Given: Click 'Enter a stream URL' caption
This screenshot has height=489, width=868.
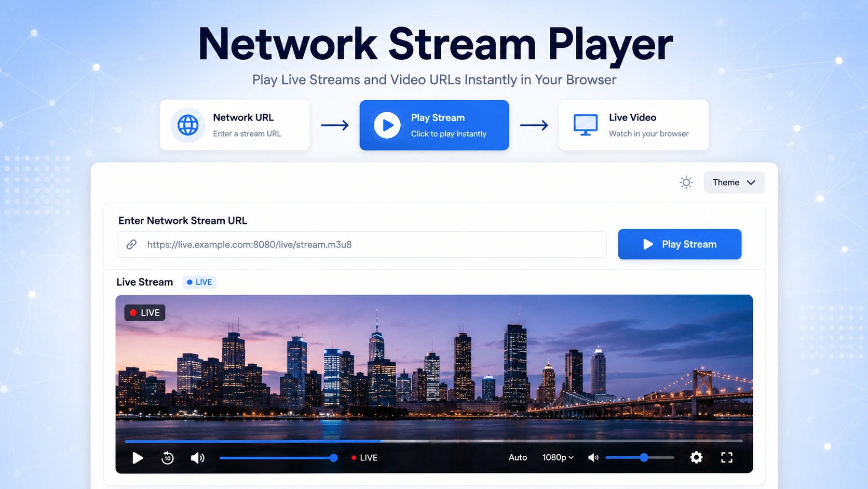Looking at the screenshot, I should 247,134.
